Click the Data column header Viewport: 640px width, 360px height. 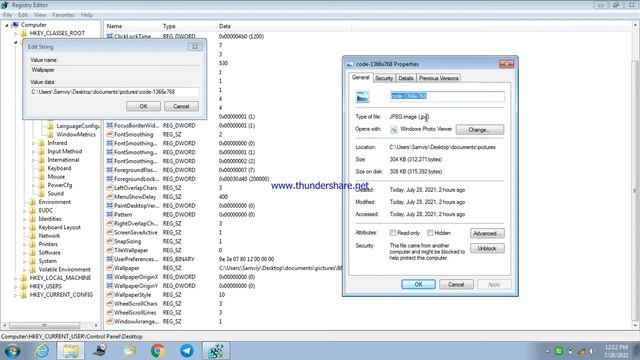(x=284, y=26)
